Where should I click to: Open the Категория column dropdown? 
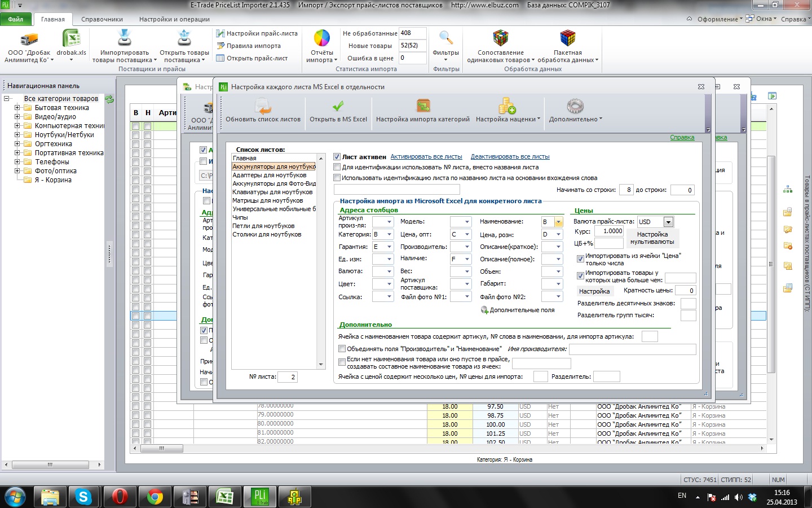click(389, 234)
